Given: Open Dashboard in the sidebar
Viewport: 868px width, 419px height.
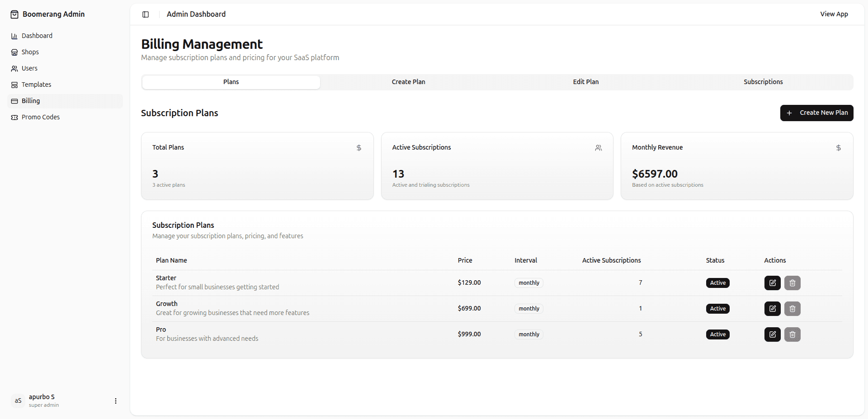Looking at the screenshot, I should pos(65,36).
